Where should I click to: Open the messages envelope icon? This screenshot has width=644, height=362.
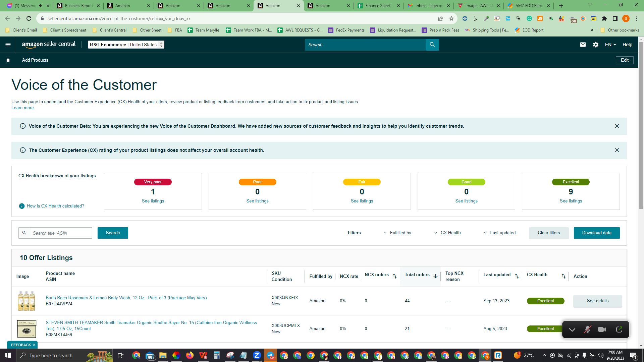point(583,45)
